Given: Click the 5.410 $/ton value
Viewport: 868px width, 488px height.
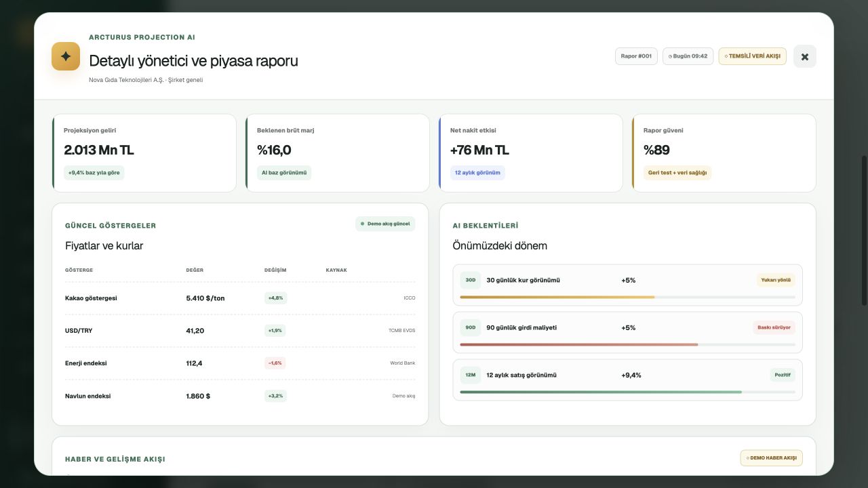Looking at the screenshot, I should coord(205,298).
